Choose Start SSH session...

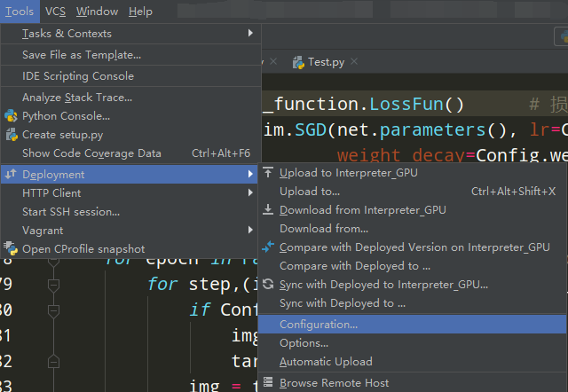[x=71, y=212]
